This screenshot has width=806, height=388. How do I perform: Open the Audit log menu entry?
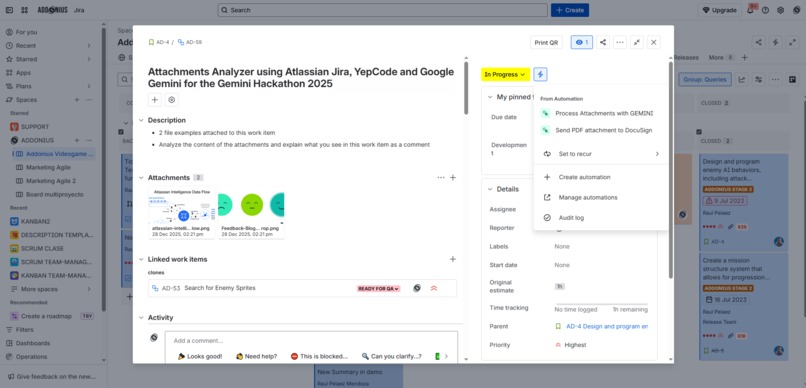(x=601, y=218)
